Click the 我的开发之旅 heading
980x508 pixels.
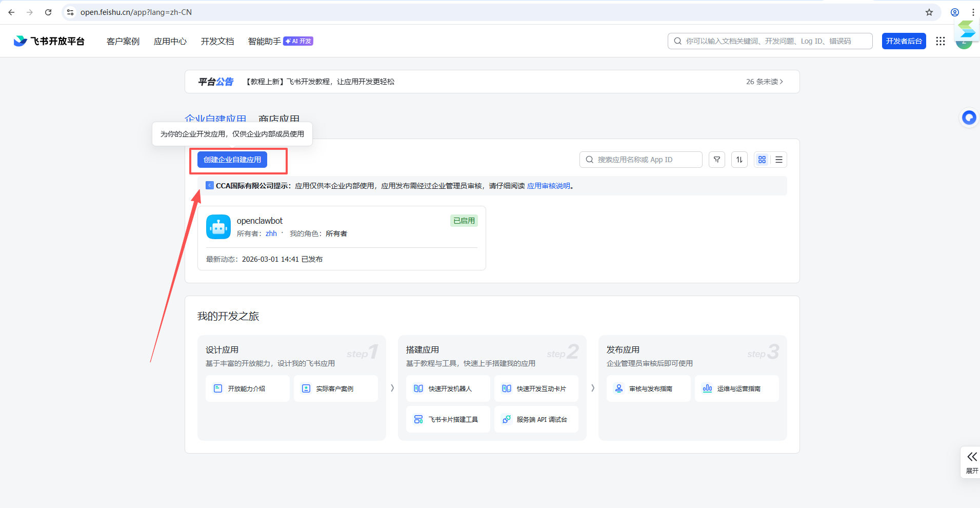tap(228, 316)
